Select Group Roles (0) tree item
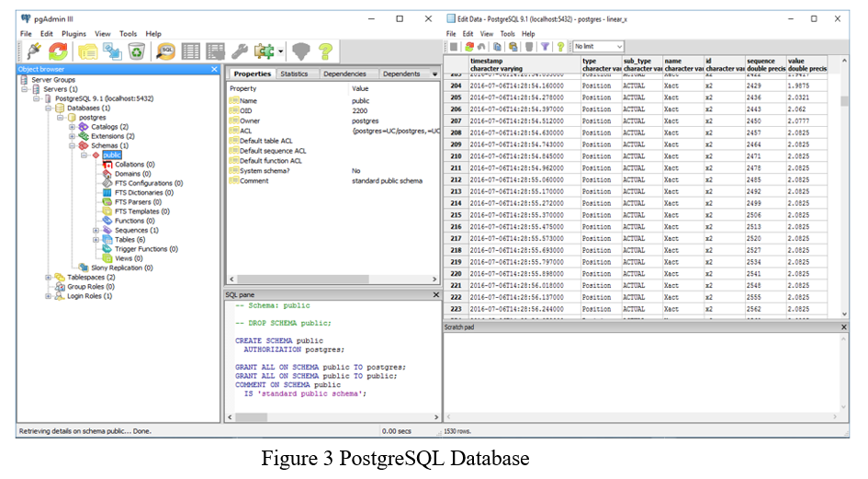Viewport: 868px width, 479px height. (91, 287)
